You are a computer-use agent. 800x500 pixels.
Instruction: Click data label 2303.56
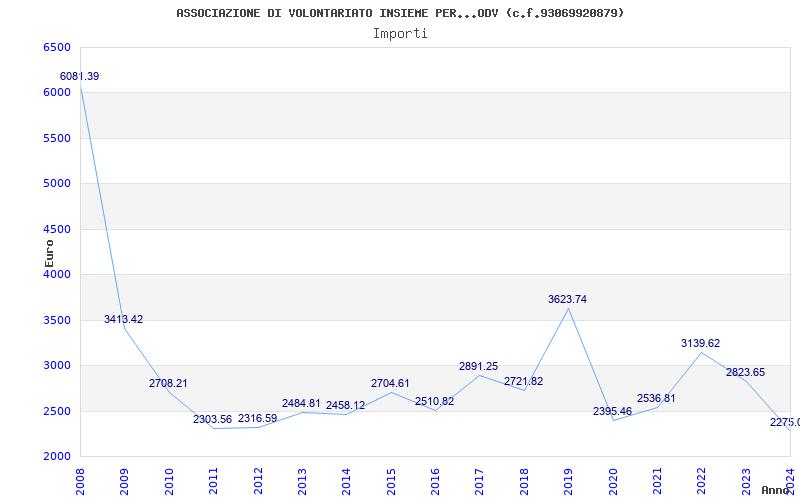pyautogui.click(x=212, y=419)
